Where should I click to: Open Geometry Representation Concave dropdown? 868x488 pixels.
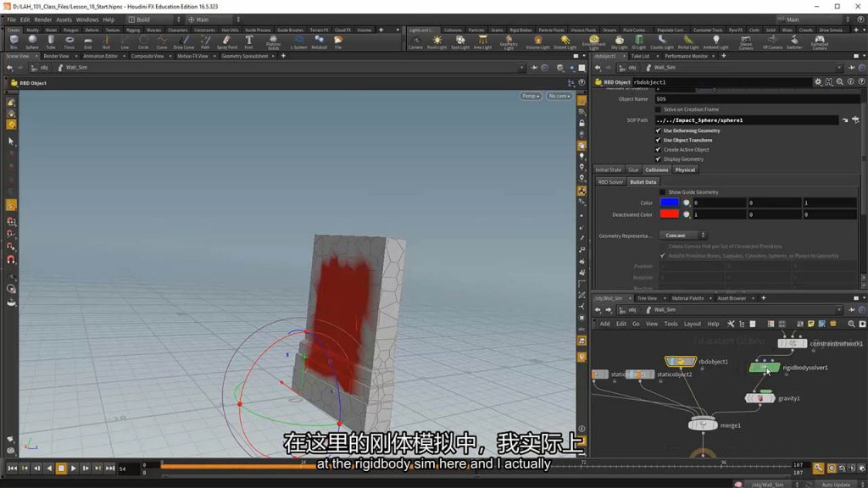[682, 236]
